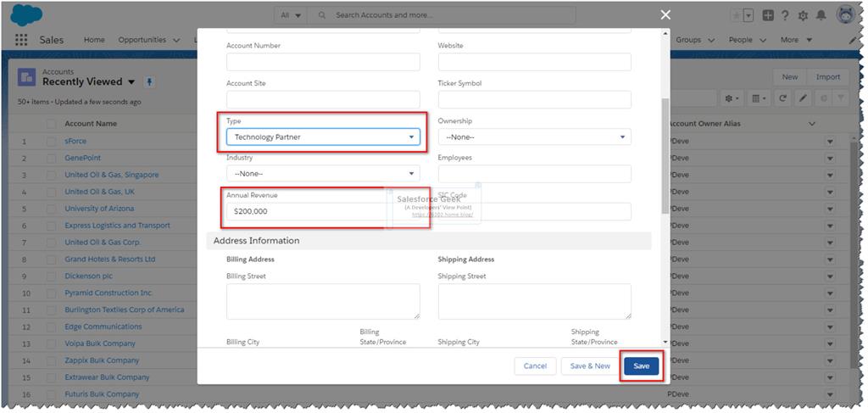Open row actions dropdown for GenePoint row
Screen dimensions: 868x413
point(830,159)
